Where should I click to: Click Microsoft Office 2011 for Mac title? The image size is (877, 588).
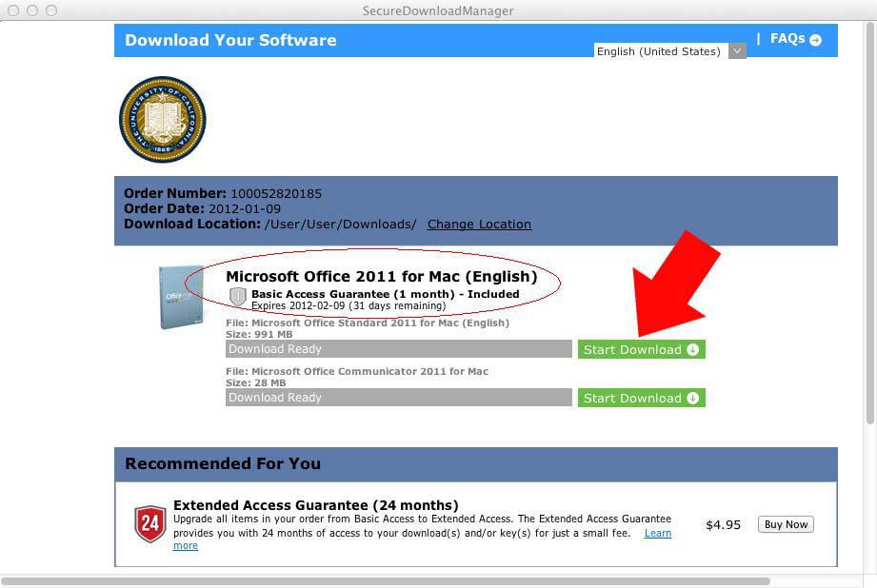pos(382,277)
